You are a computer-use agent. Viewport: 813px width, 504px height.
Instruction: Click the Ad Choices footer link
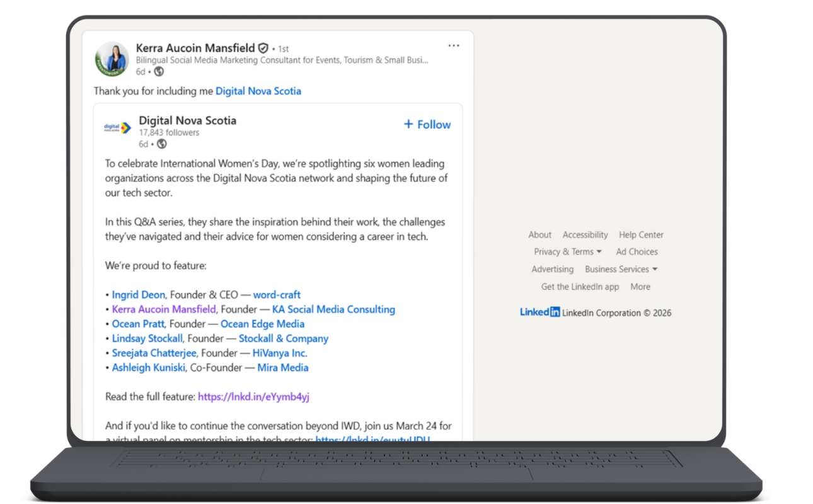(637, 252)
